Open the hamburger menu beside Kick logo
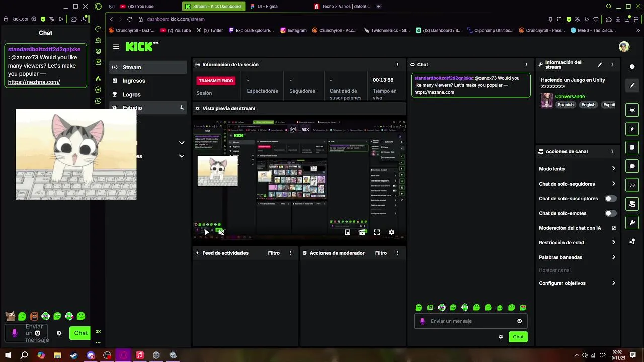 116,47
